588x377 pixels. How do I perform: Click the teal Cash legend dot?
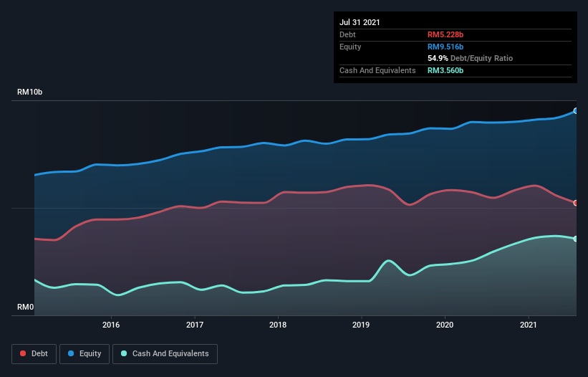click(124, 353)
